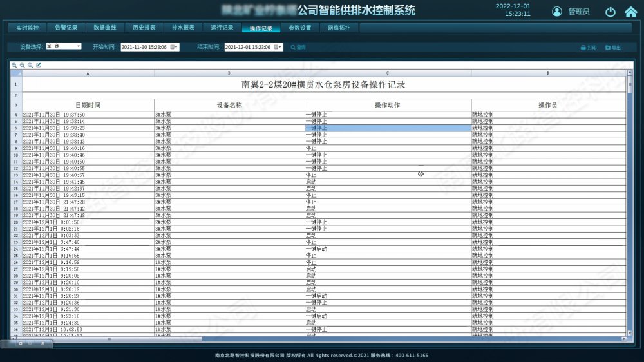
Task: Open the 历史报表 tab
Action: pos(144,28)
